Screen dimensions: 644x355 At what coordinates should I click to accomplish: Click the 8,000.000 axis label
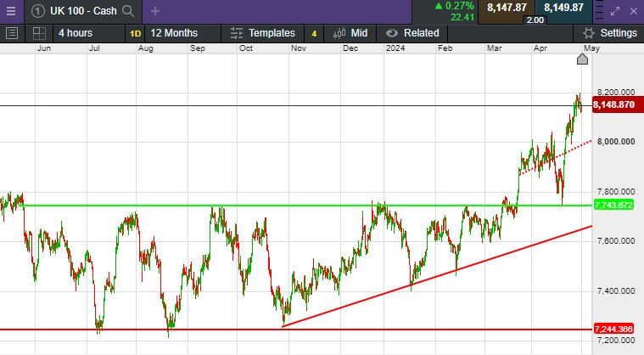616,142
